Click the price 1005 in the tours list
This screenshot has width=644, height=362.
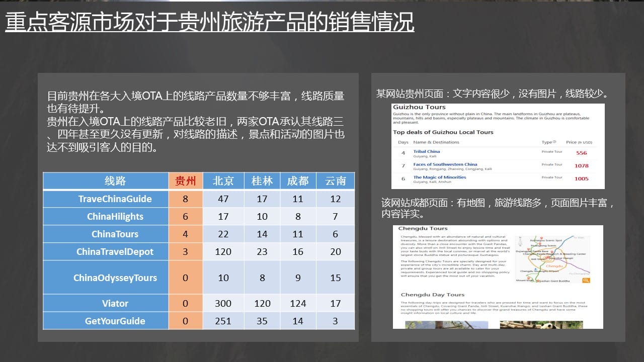click(582, 178)
